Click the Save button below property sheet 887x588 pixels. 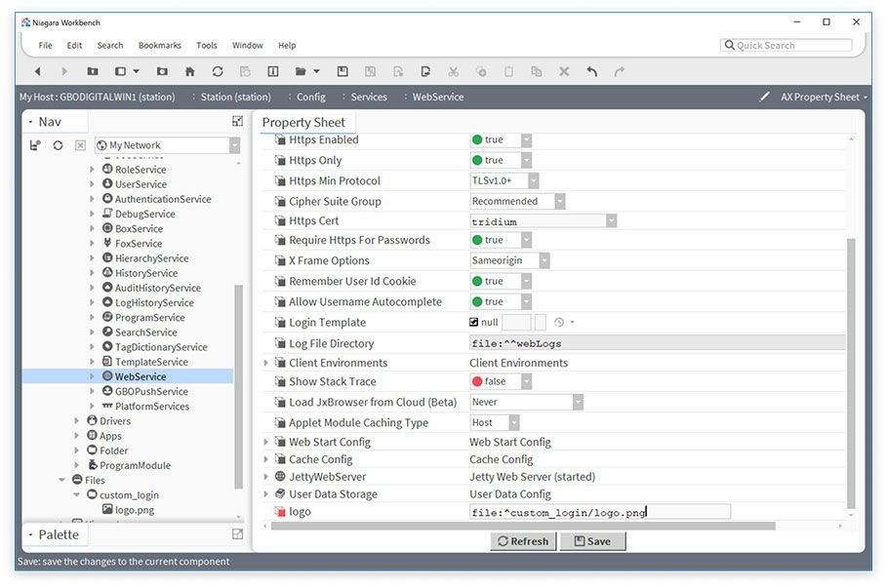click(593, 541)
